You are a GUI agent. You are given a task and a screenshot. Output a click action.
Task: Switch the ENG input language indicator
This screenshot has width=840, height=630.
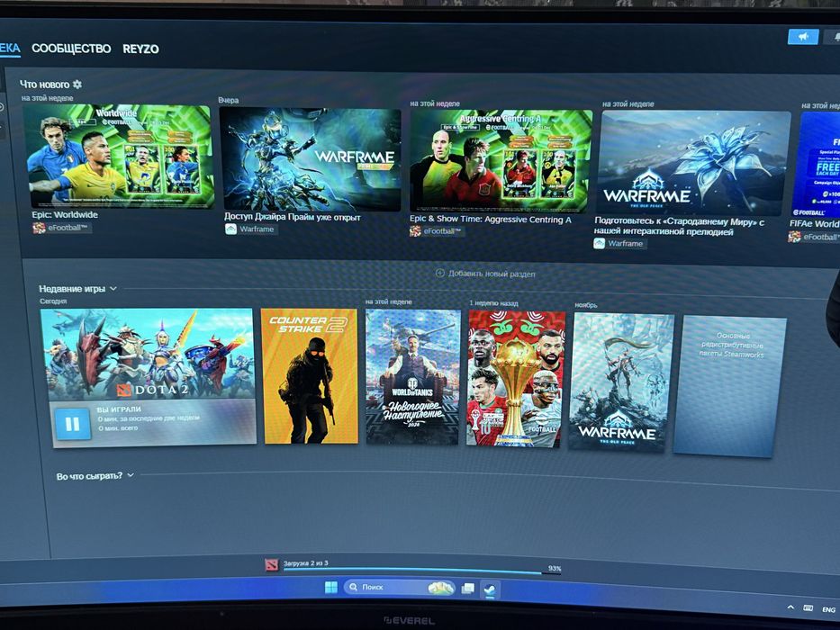click(829, 609)
